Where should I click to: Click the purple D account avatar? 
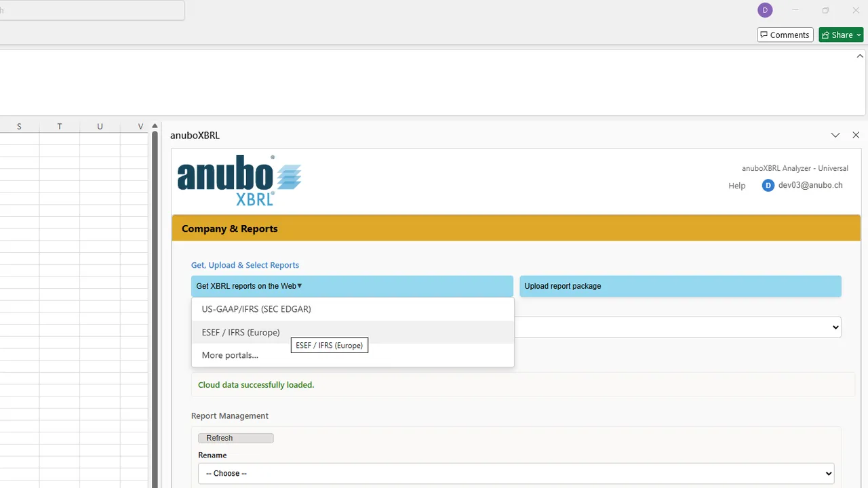click(x=765, y=10)
